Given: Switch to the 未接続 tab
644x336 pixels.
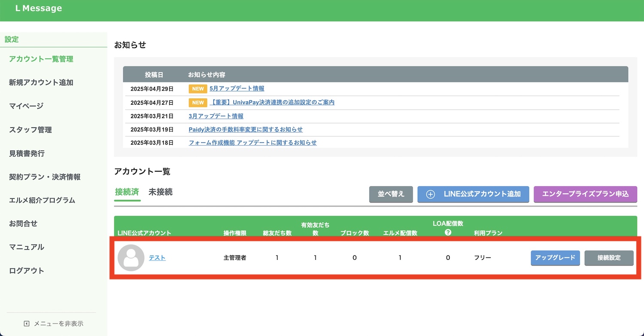Looking at the screenshot, I should coord(161,192).
